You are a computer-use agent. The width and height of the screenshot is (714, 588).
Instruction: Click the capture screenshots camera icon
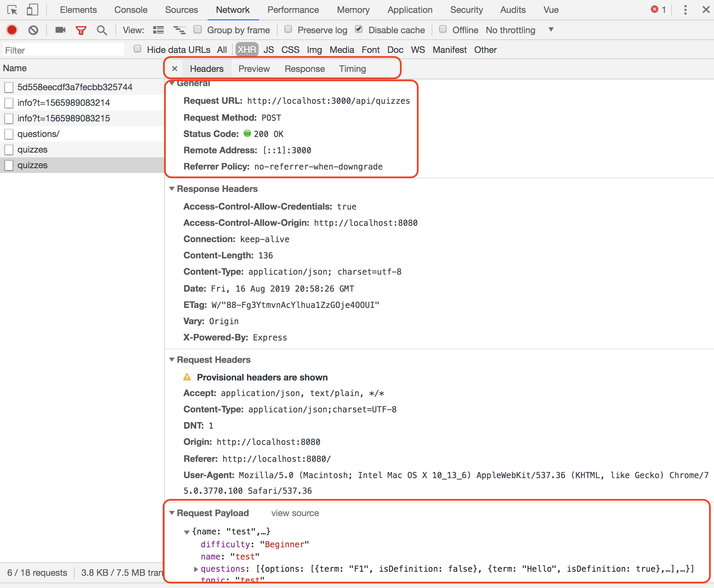click(x=60, y=30)
